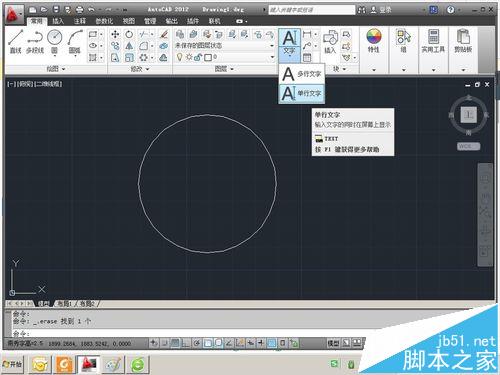Click the Save icon in quick access toolbar

[56, 10]
